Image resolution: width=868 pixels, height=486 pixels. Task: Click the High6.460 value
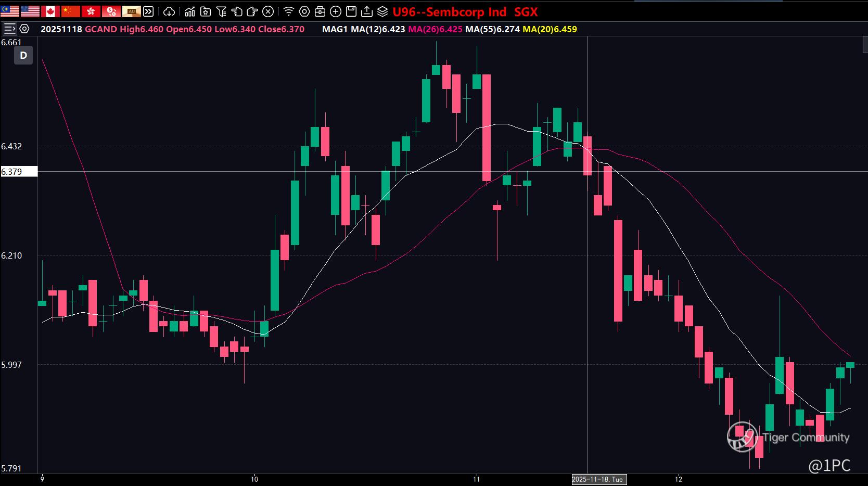pos(142,29)
